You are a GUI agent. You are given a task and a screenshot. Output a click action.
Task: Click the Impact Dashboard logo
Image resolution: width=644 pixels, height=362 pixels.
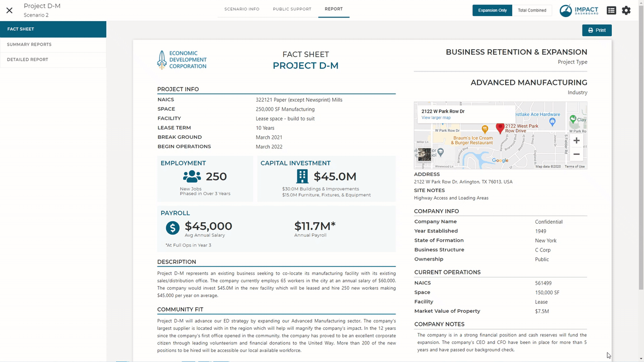pos(579,11)
